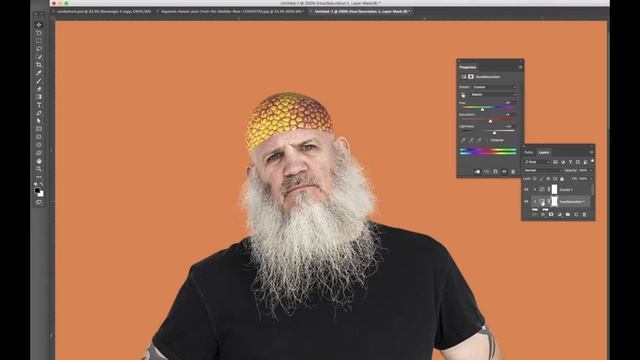This screenshot has height=360, width=640.
Task: Click the Layers Opacity value field
Action: click(582, 170)
